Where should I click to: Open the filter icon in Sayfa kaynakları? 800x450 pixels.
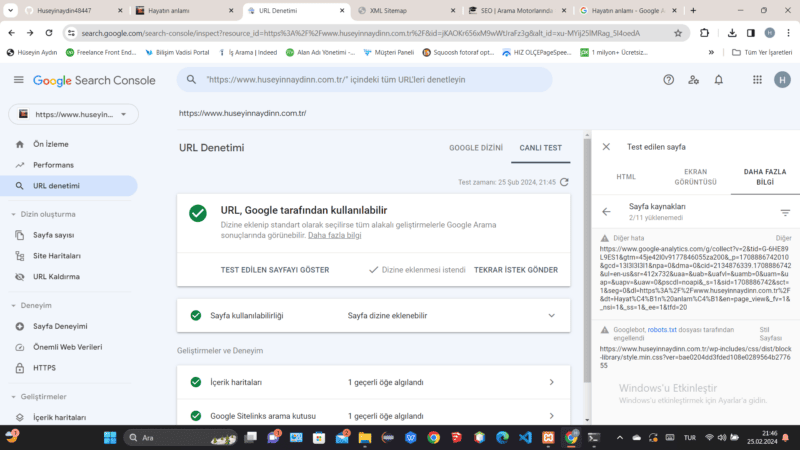pyautogui.click(x=785, y=212)
